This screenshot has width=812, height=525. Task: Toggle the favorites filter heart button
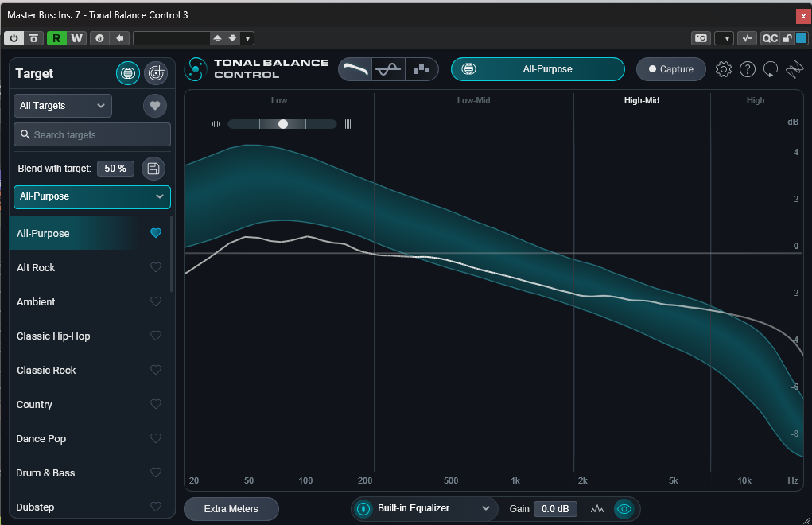coord(155,106)
